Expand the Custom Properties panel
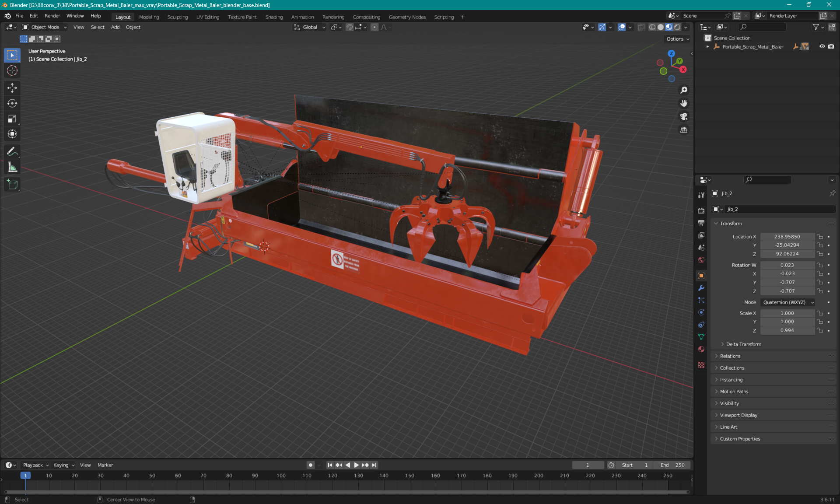 point(739,439)
